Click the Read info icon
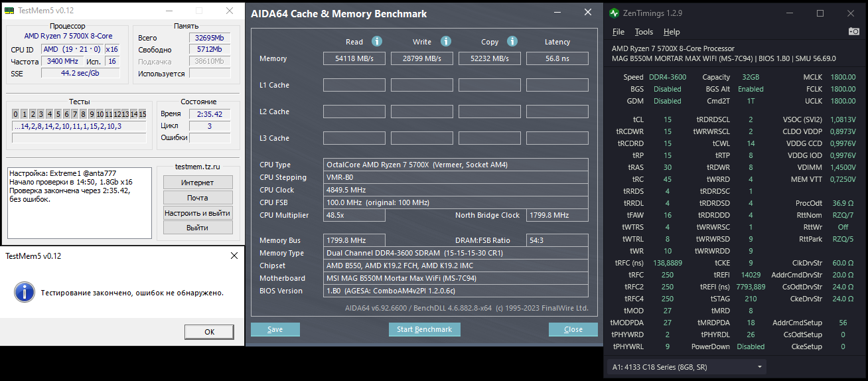Image resolution: width=868 pixels, height=381 pixels. click(x=376, y=41)
